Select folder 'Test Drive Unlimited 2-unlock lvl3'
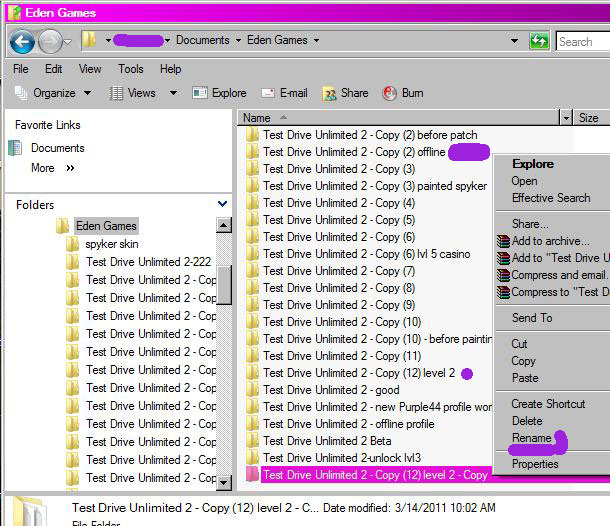 (x=342, y=458)
